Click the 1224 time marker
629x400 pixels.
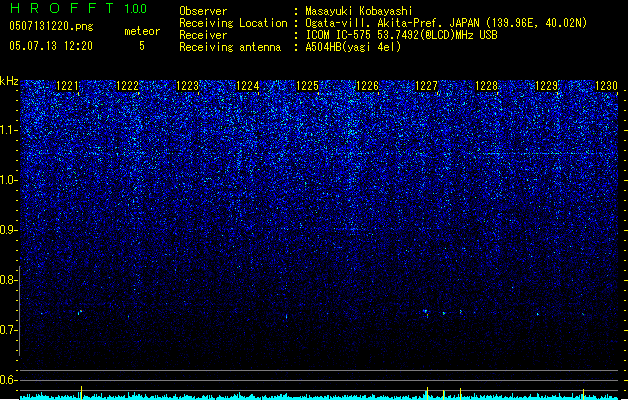248,86
